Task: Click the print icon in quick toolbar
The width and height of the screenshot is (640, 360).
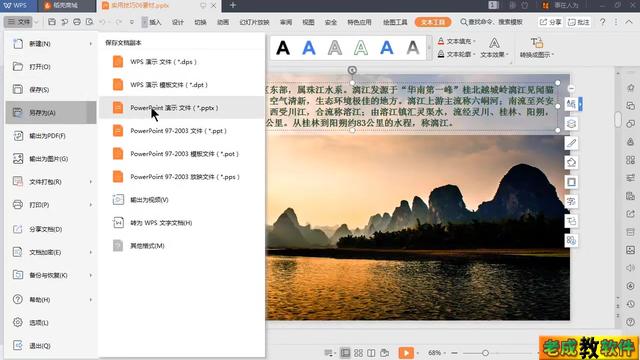Action: [77, 22]
